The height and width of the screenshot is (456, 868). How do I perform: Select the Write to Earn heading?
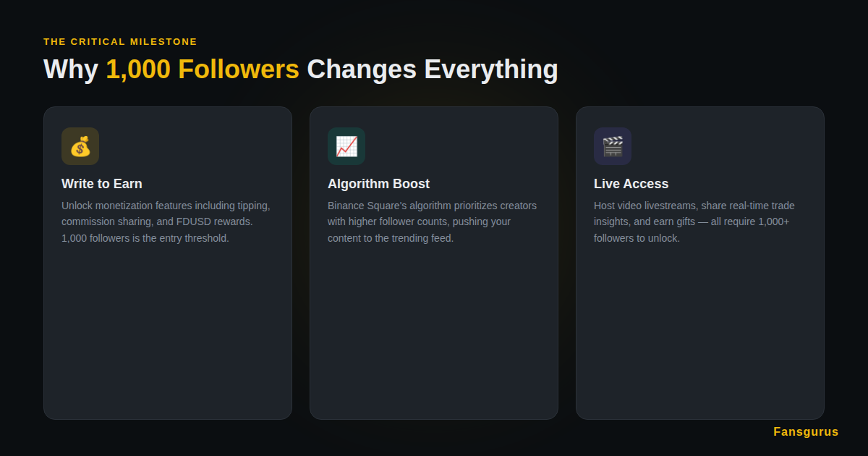[x=102, y=184]
